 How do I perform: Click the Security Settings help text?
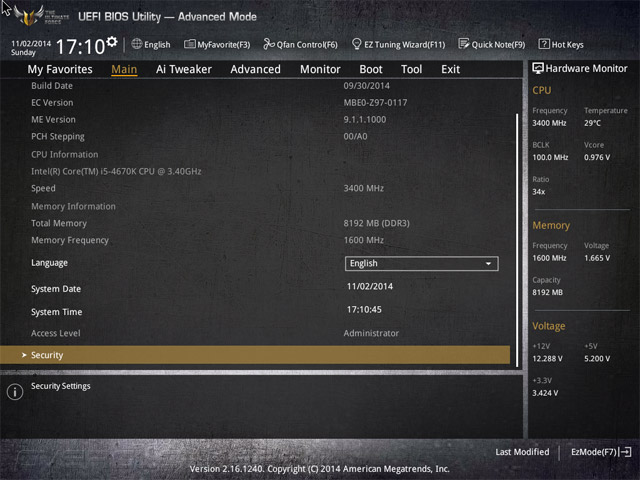click(x=60, y=386)
